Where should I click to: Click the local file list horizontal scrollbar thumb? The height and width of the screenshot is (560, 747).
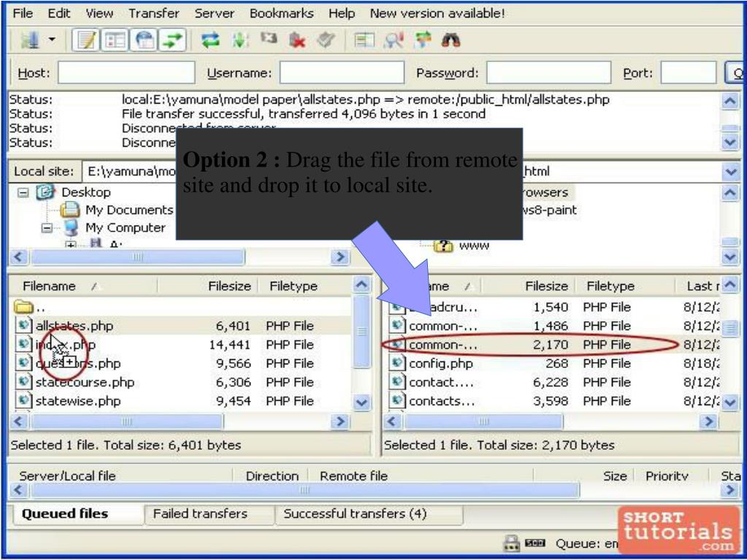click(x=127, y=421)
